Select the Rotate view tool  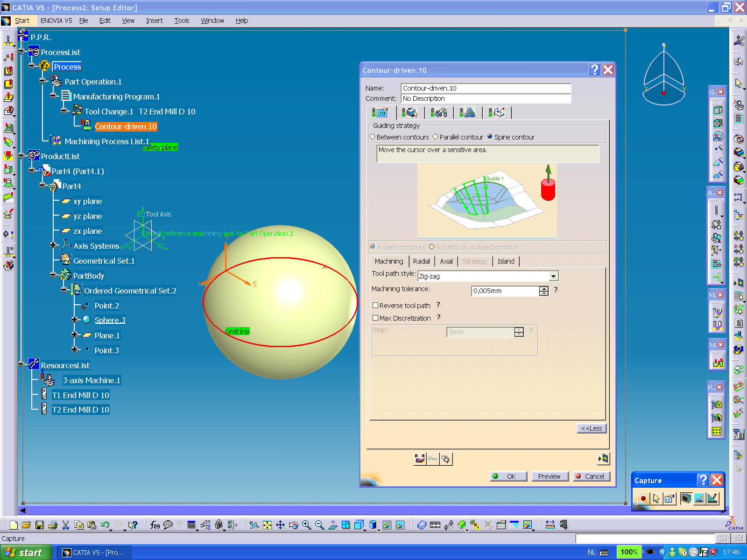[293, 525]
